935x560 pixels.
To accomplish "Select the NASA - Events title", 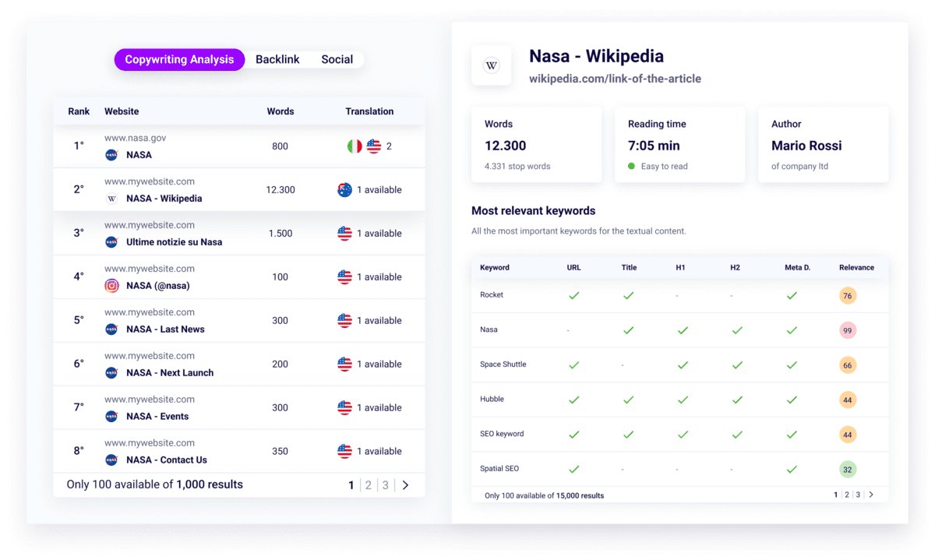I will coord(157,417).
